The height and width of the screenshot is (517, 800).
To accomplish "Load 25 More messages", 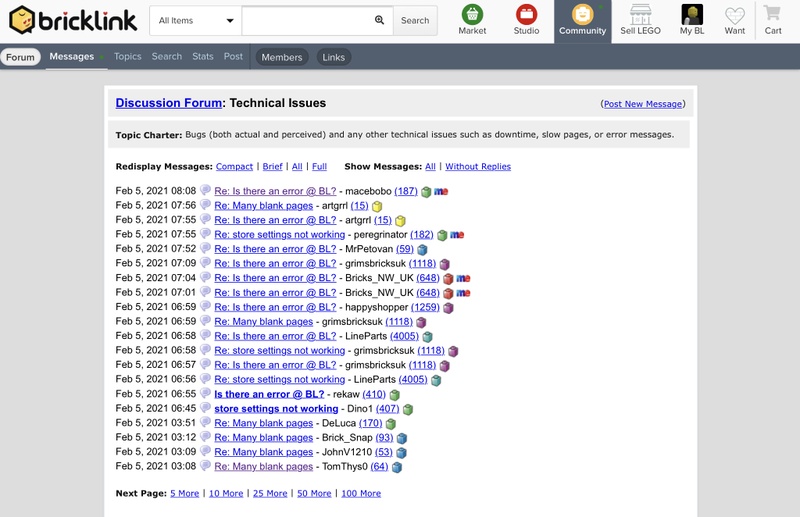I will click(x=270, y=494).
